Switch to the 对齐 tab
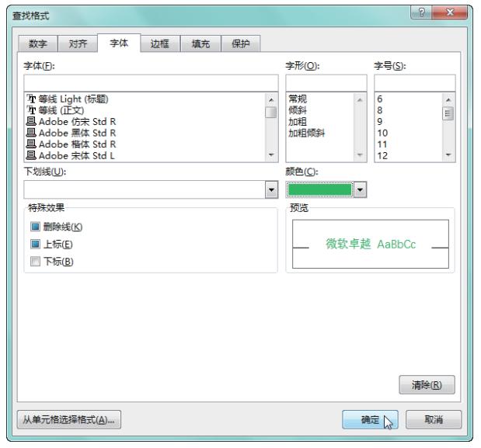 tap(78, 43)
